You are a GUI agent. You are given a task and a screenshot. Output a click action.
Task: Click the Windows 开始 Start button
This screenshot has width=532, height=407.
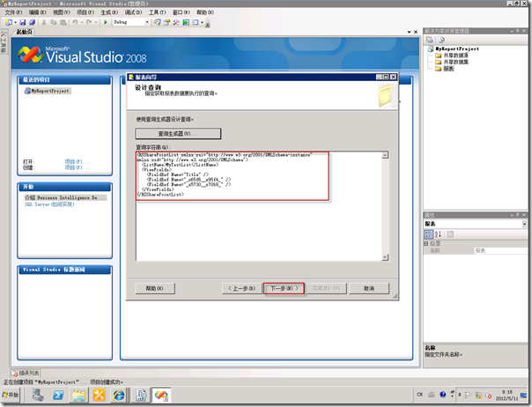click(11, 396)
